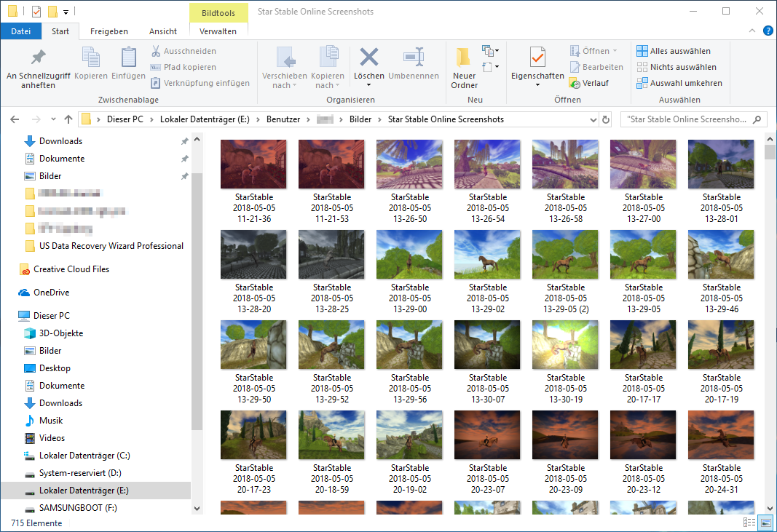Click Bearbeiten in the ribbon

(596, 67)
